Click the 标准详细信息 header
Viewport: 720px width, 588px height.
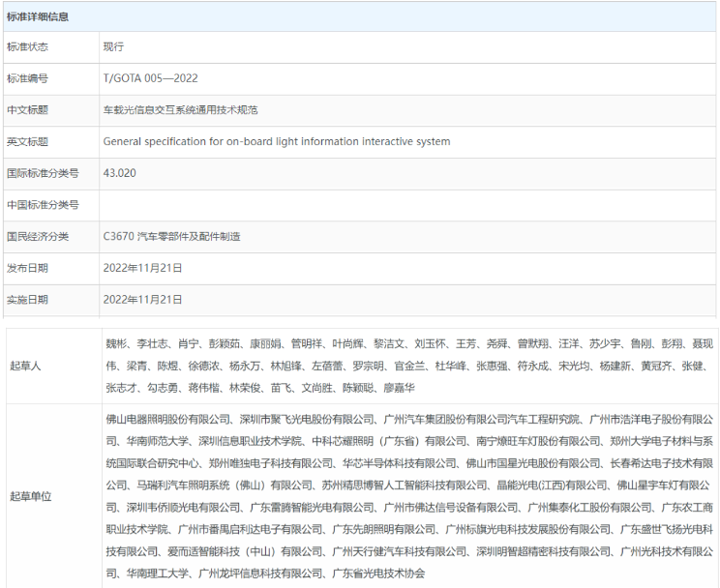pyautogui.click(x=38, y=17)
